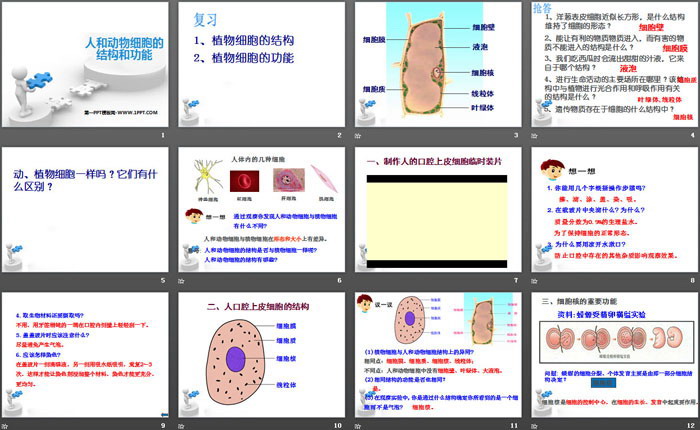Select slide 4 with the 抢答 quiz questions

coord(615,64)
